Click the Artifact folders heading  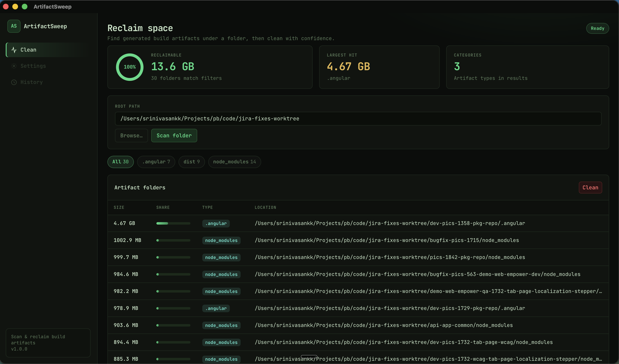click(x=140, y=188)
